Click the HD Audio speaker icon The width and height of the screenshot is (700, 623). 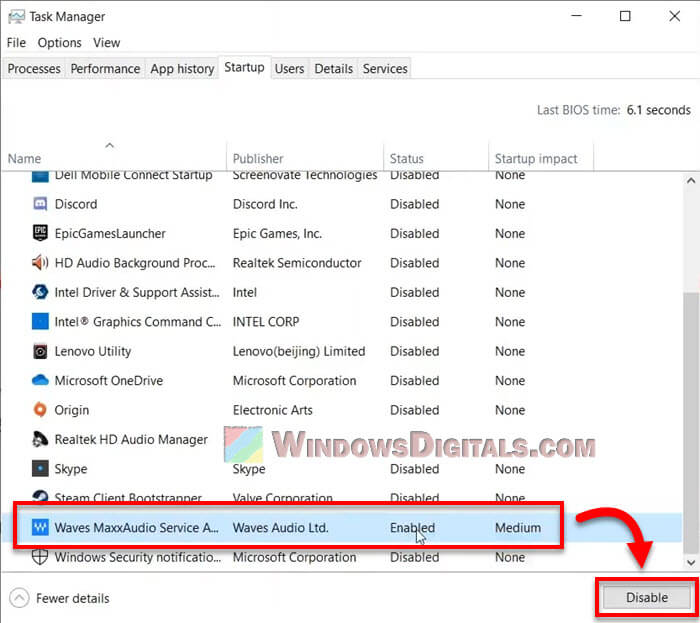(40, 263)
